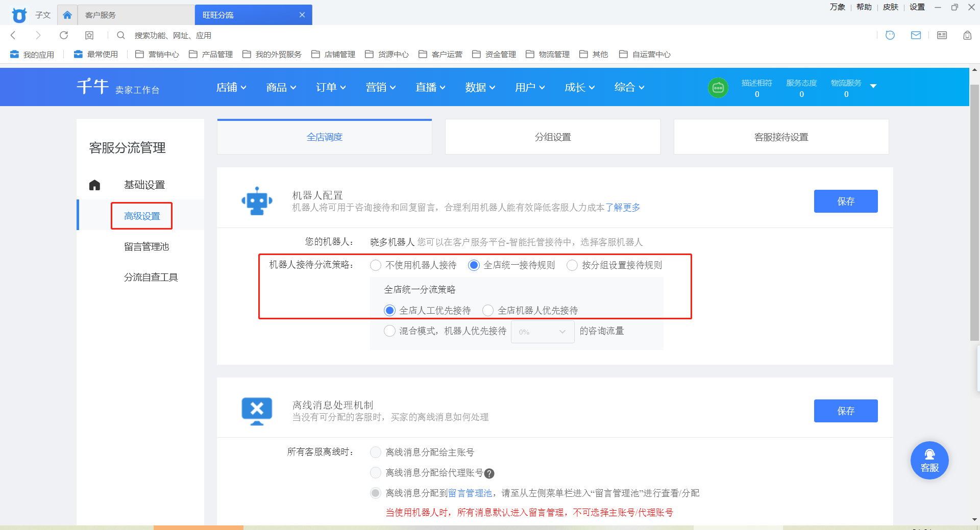980x530 pixels.
Task: Close the 旺旺分流 tab
Action: pos(302,15)
